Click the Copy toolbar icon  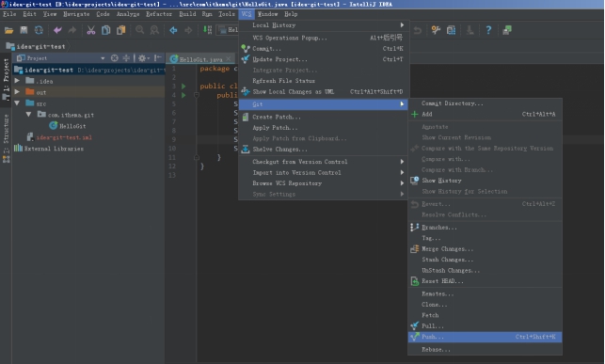pos(105,30)
